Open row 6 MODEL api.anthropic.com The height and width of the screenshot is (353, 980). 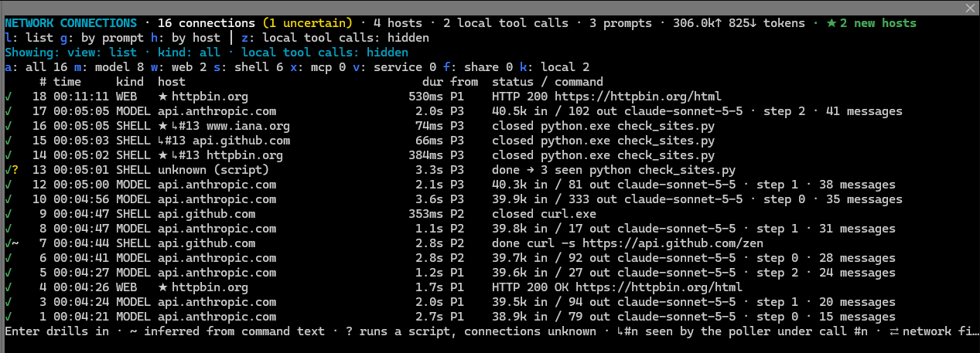[x=490, y=258]
